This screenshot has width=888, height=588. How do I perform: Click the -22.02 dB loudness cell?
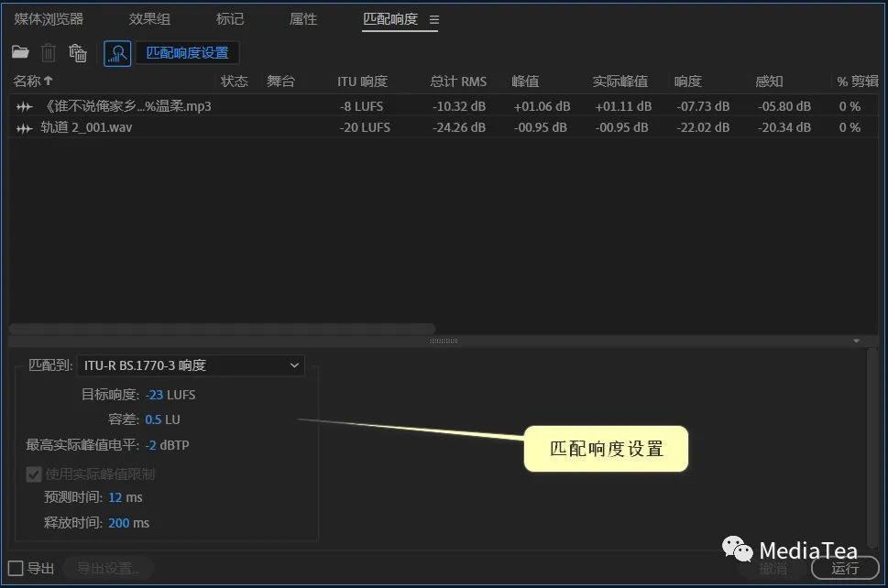pos(704,127)
